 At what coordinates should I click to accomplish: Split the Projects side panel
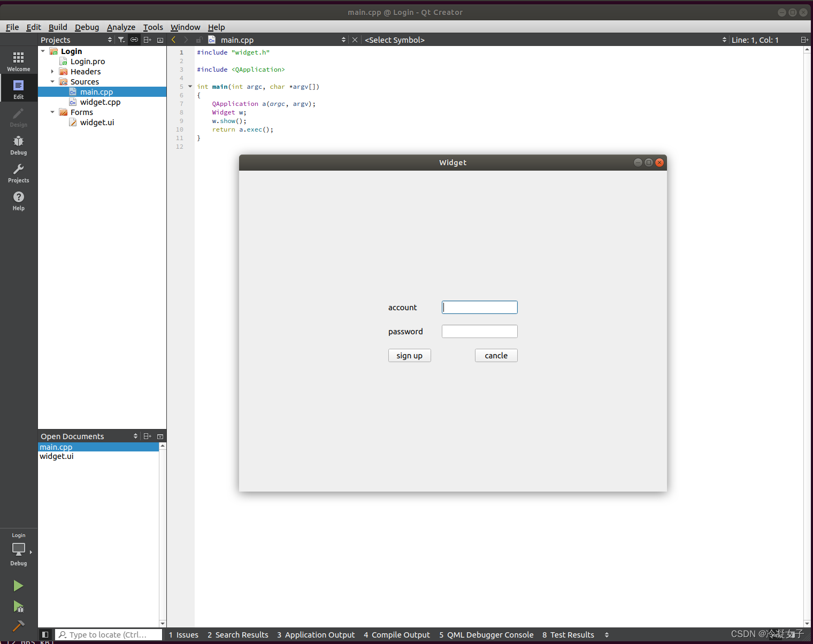[x=147, y=40]
